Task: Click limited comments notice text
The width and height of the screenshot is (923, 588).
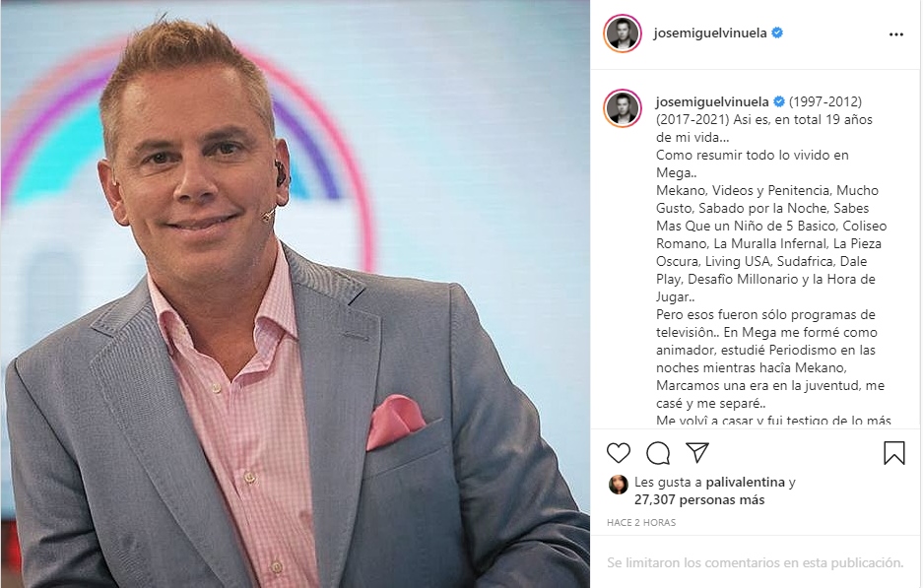Action: (x=756, y=562)
